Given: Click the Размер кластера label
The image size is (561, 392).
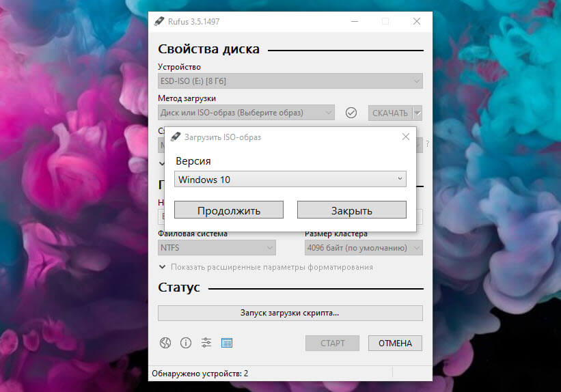Looking at the screenshot, I should [x=336, y=234].
